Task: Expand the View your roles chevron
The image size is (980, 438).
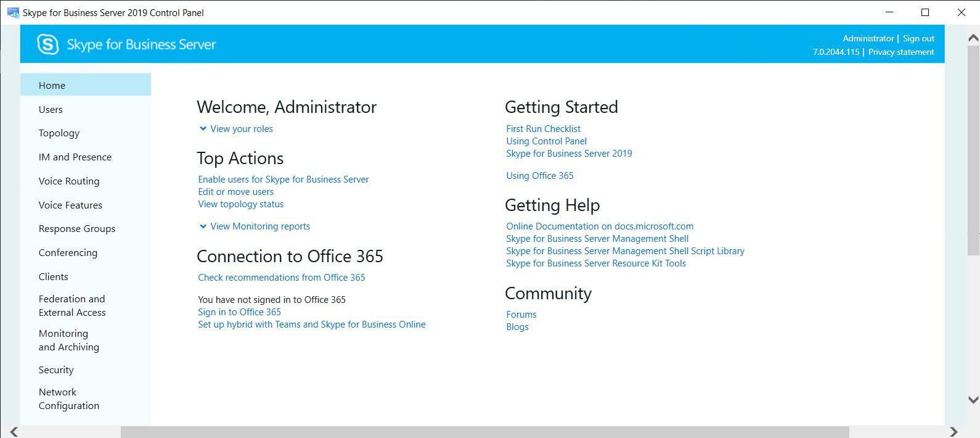Action: (203, 129)
